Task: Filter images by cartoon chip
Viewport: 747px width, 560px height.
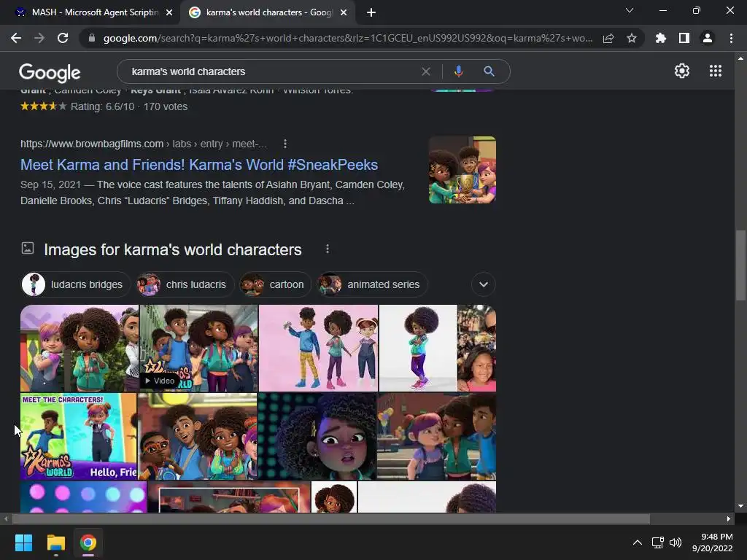Action: point(275,284)
